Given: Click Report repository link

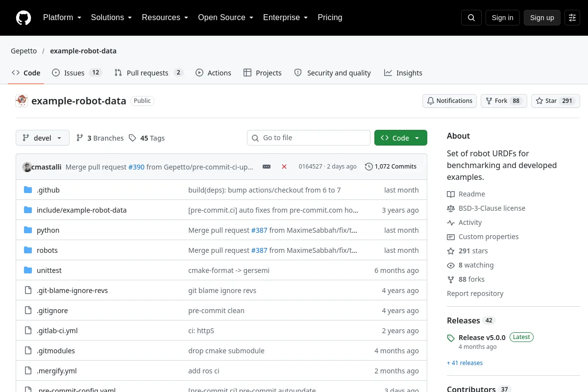Looking at the screenshot, I should (x=475, y=294).
